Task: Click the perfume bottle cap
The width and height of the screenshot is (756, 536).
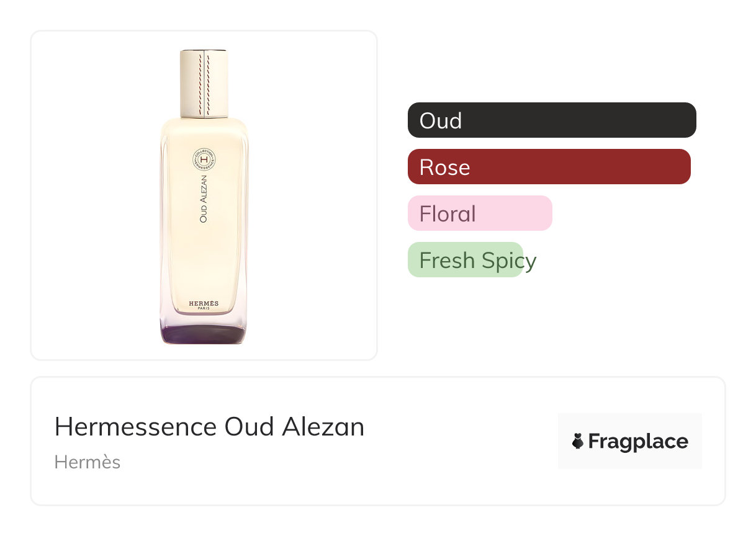Action: click(x=204, y=83)
